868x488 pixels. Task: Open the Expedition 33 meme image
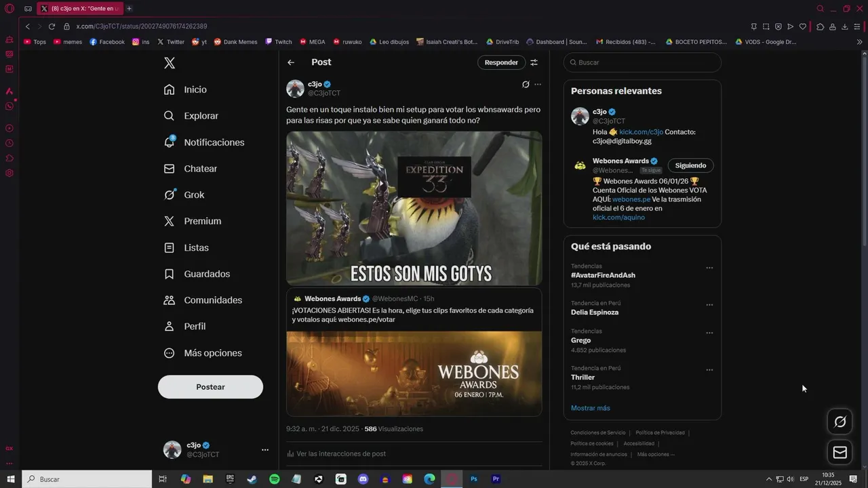pos(414,208)
